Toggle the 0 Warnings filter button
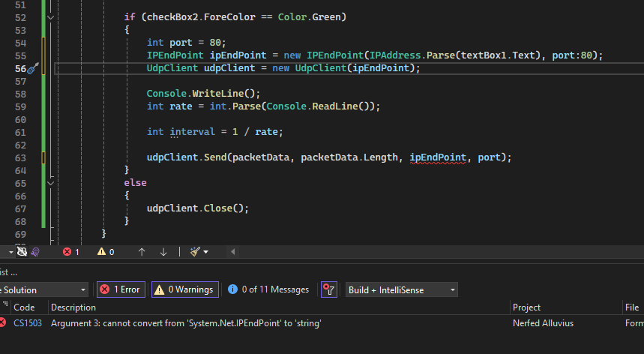Screen dimensions: 644x354 point(185,289)
